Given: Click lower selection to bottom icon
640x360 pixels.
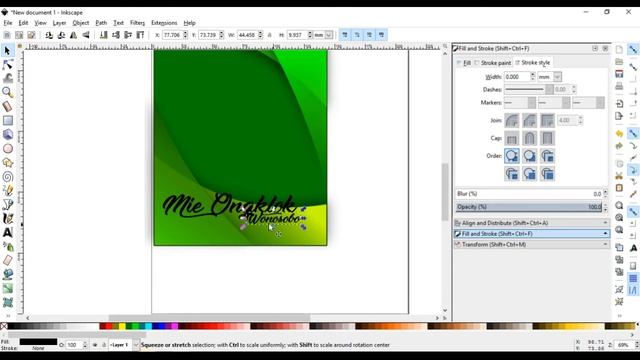Looking at the screenshot, I should click(x=104, y=35).
